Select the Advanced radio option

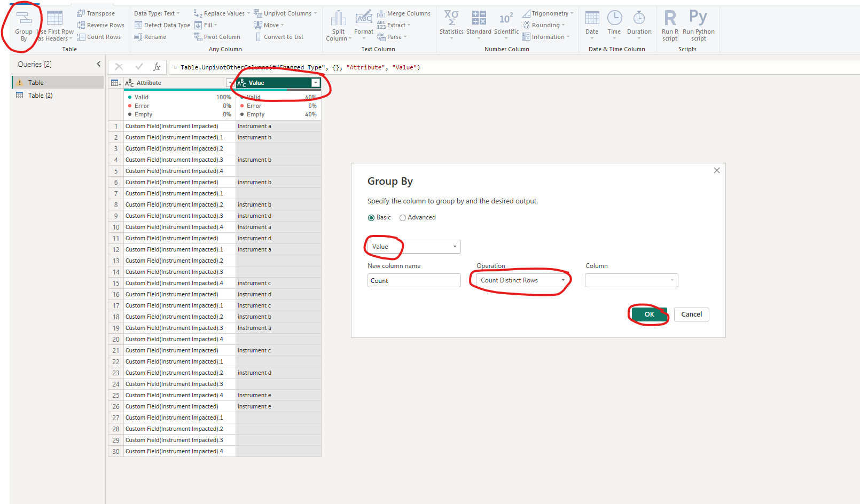click(x=403, y=218)
